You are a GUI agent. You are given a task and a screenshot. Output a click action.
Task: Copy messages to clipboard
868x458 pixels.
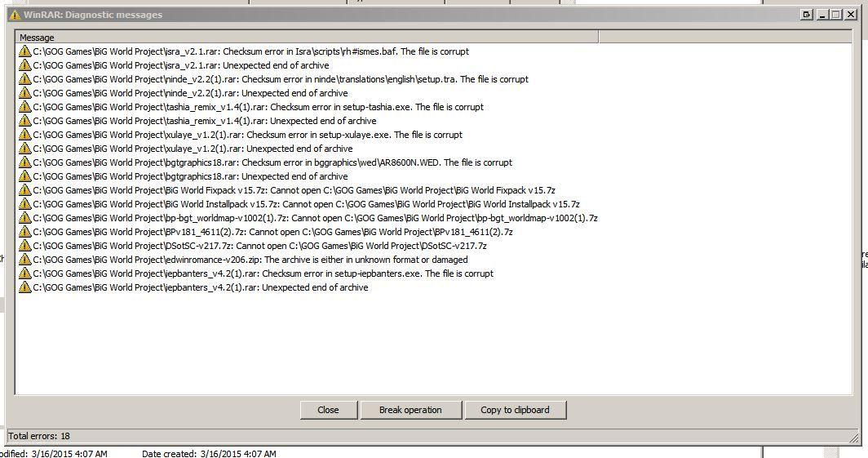tap(515, 410)
